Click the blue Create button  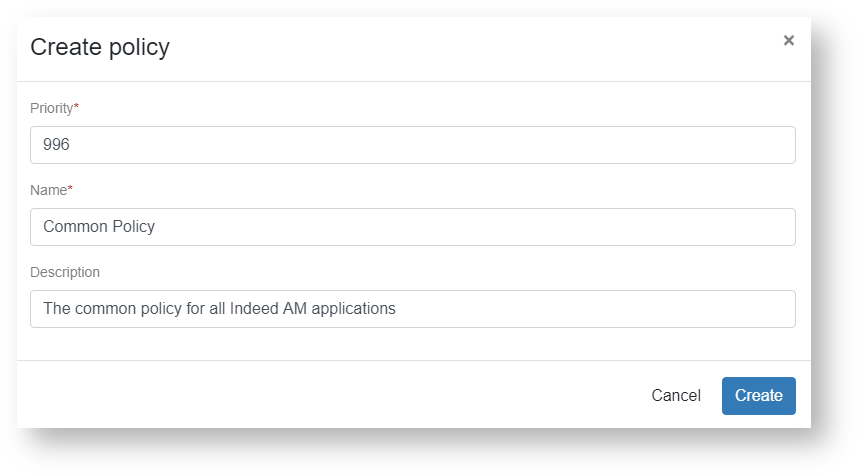758,396
